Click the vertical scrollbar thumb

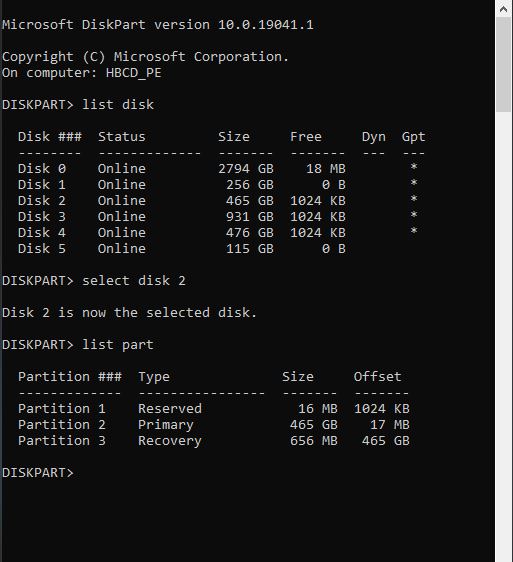click(x=504, y=65)
